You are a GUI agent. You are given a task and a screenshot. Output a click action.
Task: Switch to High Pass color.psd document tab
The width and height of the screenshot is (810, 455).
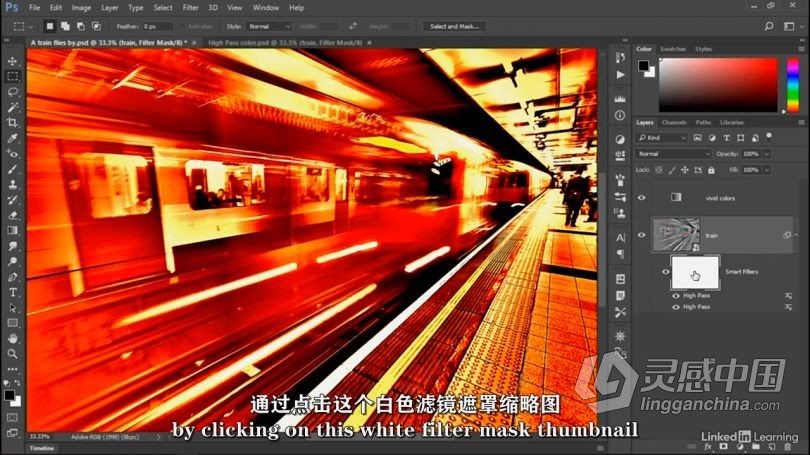[x=285, y=42]
